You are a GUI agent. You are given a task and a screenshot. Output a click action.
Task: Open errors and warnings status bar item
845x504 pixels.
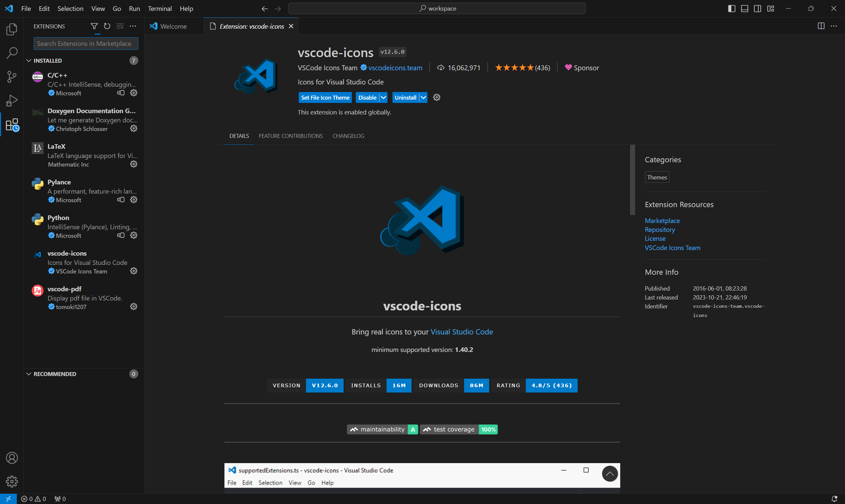tap(33, 499)
